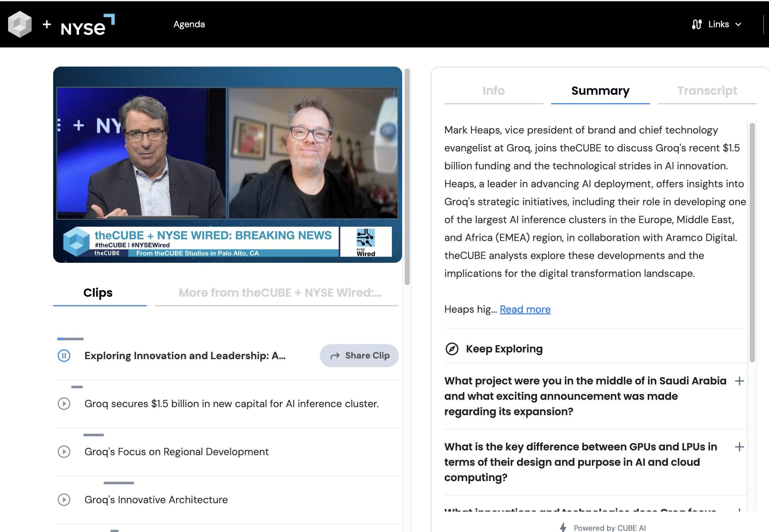Click the Read more link

[x=525, y=309]
